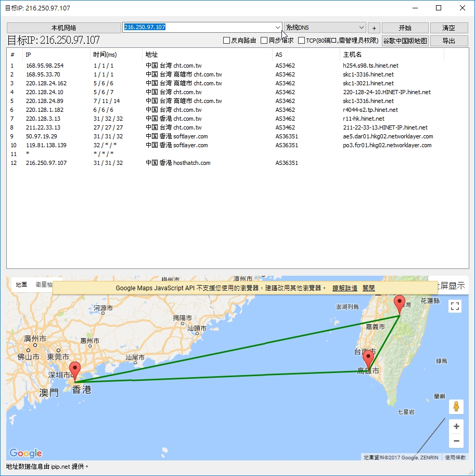Sort by the 地址 column header
This screenshot has width=475, height=476.
[x=207, y=55]
